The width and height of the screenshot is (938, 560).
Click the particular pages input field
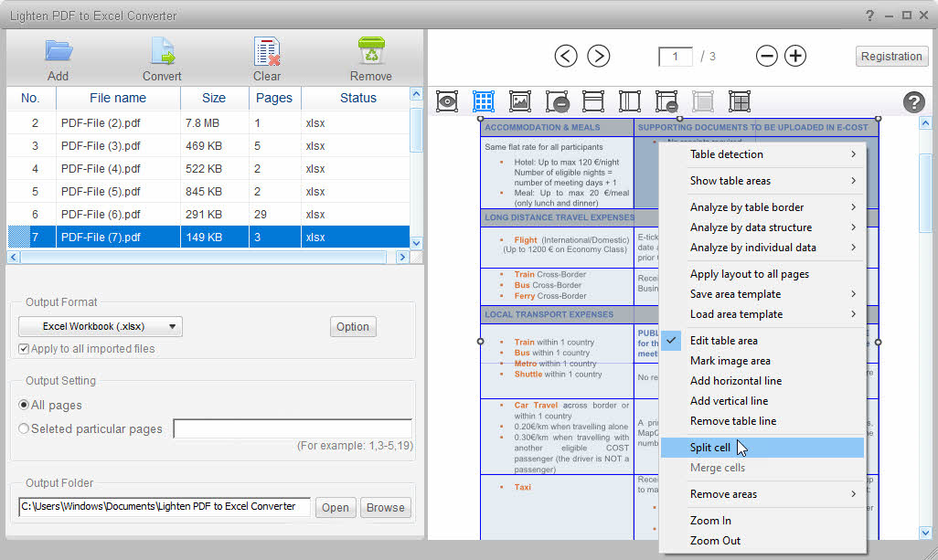[x=292, y=428]
